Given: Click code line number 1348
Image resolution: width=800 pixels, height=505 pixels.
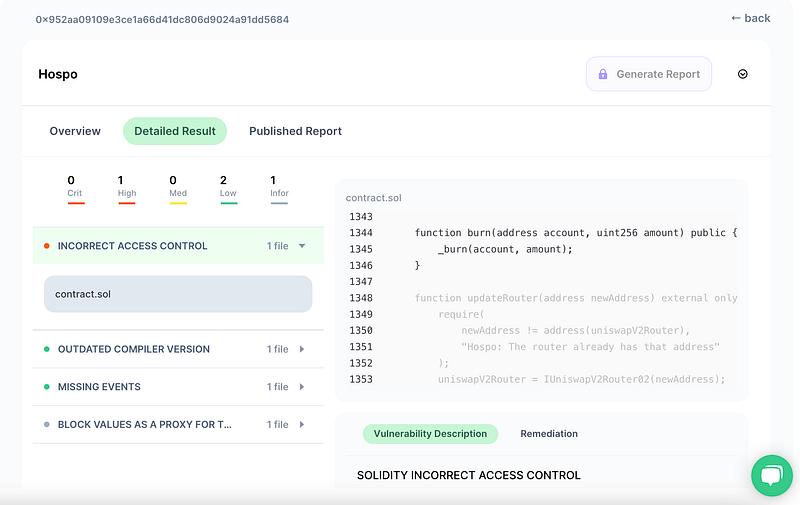Looking at the screenshot, I should 361,298.
